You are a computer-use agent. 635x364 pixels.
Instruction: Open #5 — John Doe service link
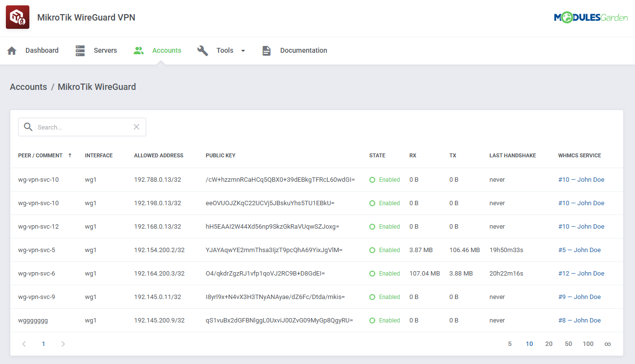[x=579, y=250]
